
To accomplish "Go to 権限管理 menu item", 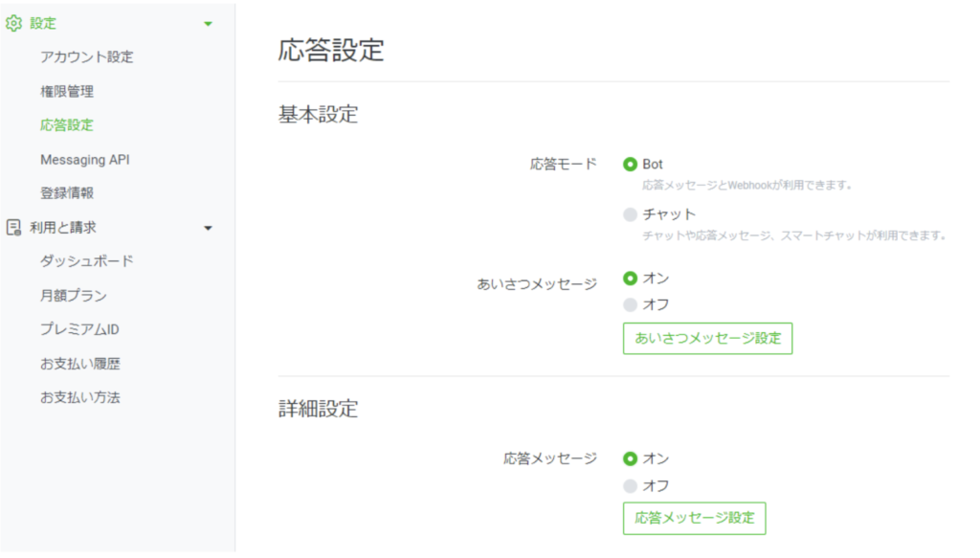I will point(67,92).
